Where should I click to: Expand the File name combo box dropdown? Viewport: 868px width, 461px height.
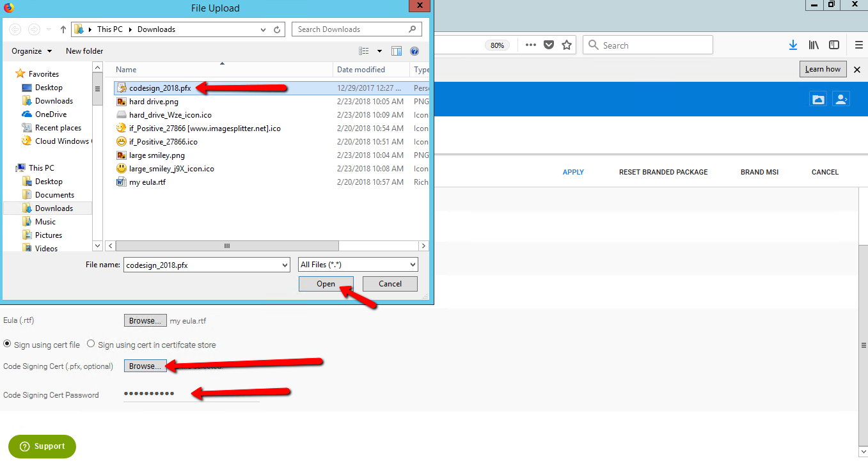coord(285,265)
